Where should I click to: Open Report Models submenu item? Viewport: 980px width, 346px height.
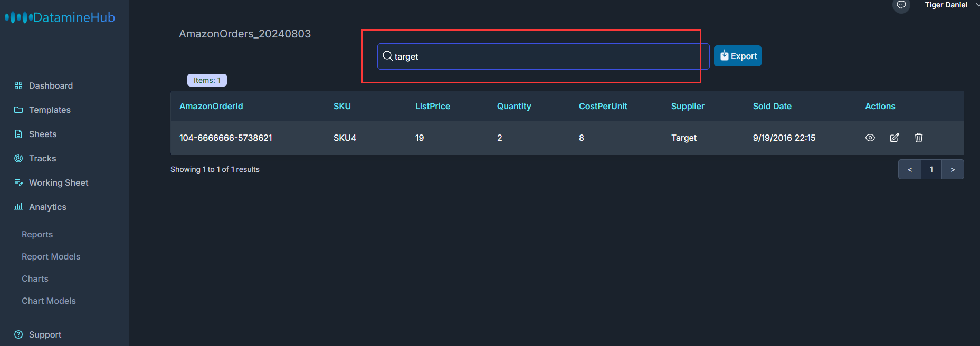51,256
